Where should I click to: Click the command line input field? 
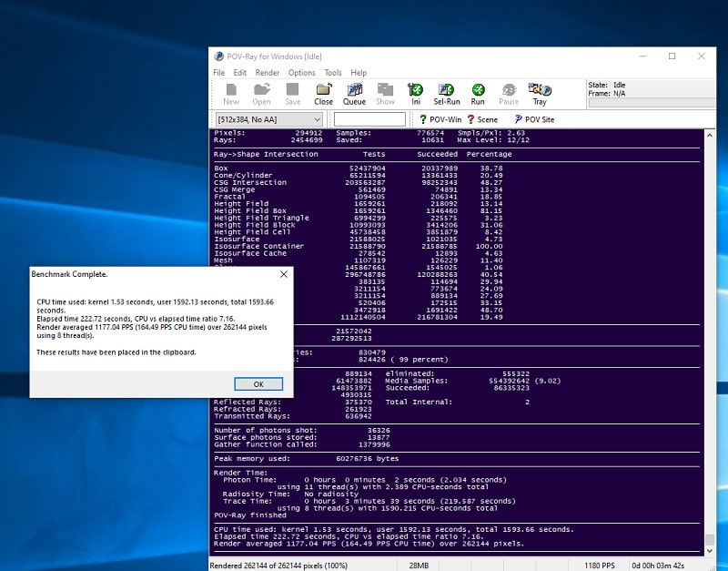pyautogui.click(x=369, y=119)
